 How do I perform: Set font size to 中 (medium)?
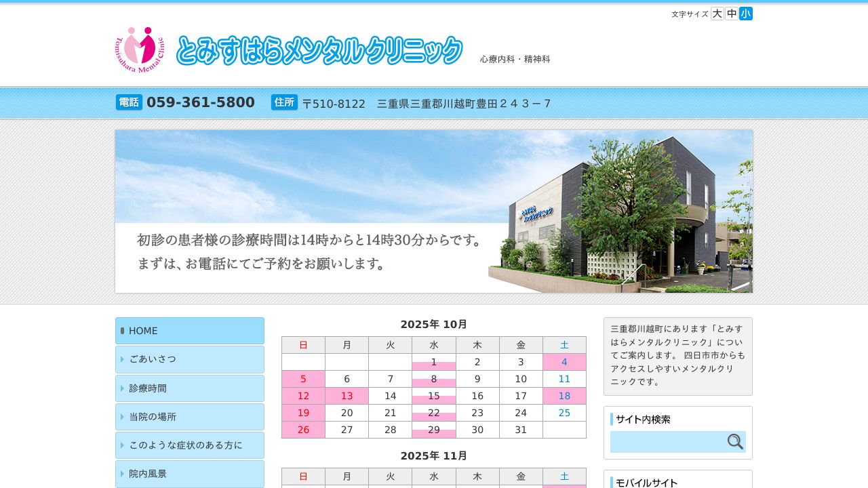732,14
